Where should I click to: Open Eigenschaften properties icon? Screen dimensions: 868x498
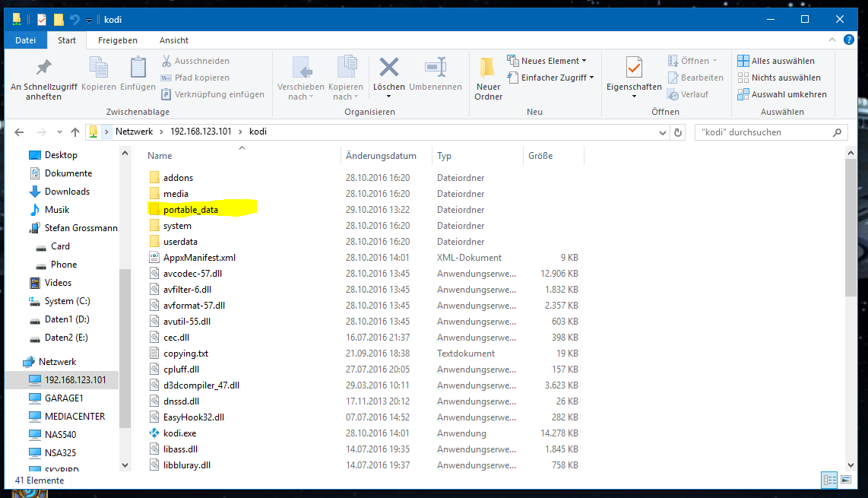pyautogui.click(x=634, y=68)
